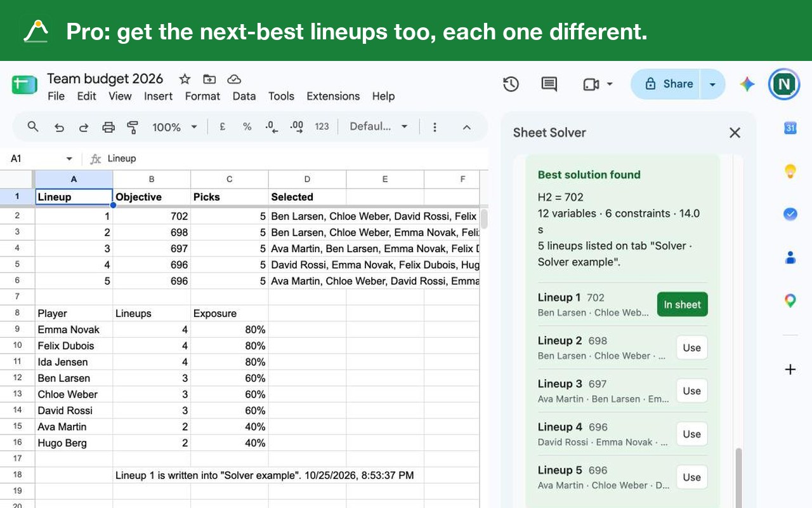
Task: Click the Share button
Action: [666, 84]
